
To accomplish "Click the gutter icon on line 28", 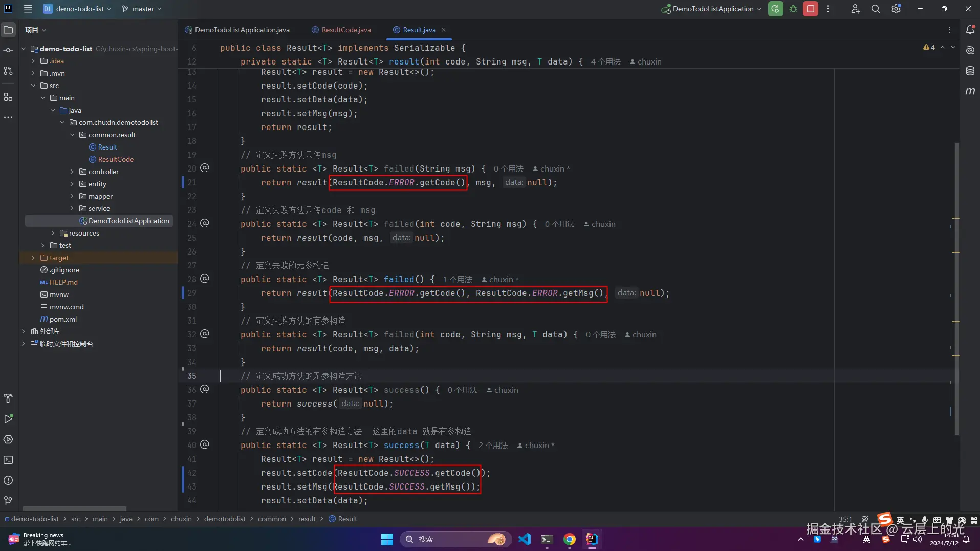I will click(x=204, y=279).
